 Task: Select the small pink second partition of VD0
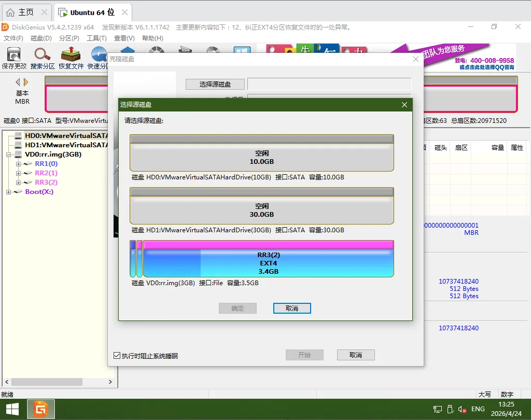pyautogui.click(x=139, y=259)
